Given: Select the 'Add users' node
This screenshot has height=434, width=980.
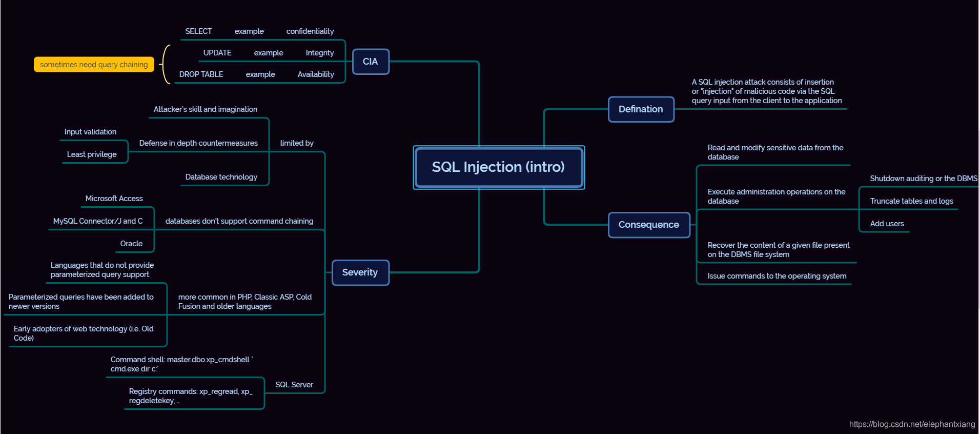Looking at the screenshot, I should (887, 224).
